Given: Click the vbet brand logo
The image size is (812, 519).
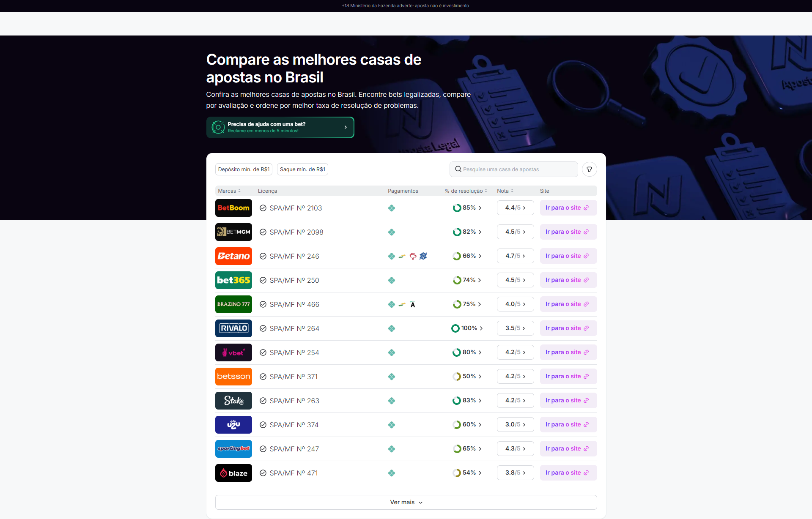Looking at the screenshot, I should point(233,352).
